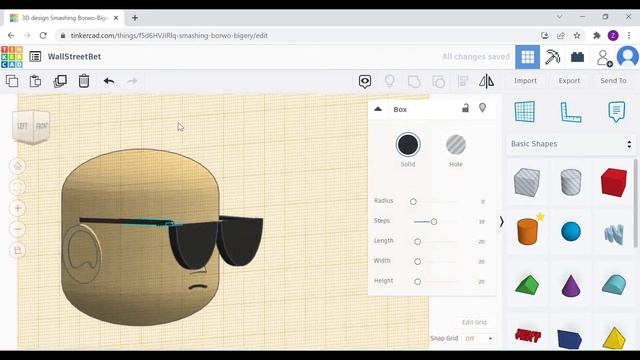The image size is (640, 360).
Task: Invite a collaborator with the add-person icon
Action: [x=604, y=58]
